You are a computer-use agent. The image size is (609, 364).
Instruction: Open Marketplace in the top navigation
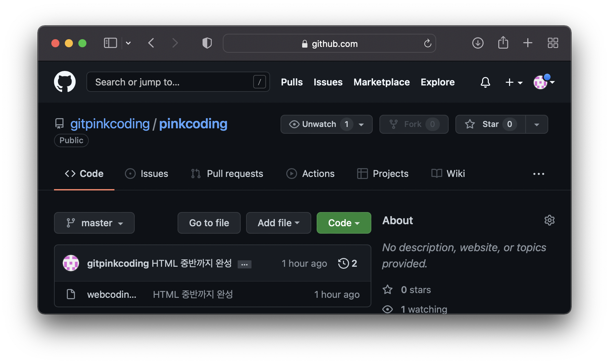[381, 82]
